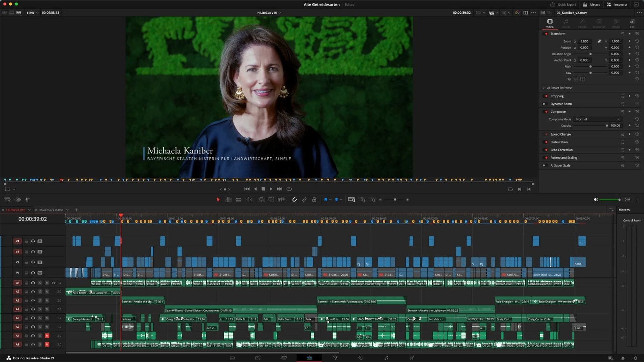The width and height of the screenshot is (644, 362).
Task: Open the File inspector tab
Action: point(632,23)
